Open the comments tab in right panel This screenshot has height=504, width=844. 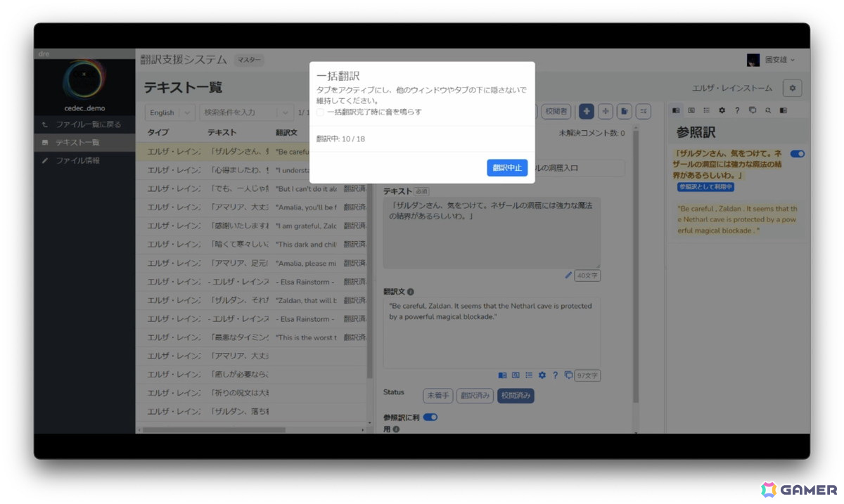tap(753, 110)
